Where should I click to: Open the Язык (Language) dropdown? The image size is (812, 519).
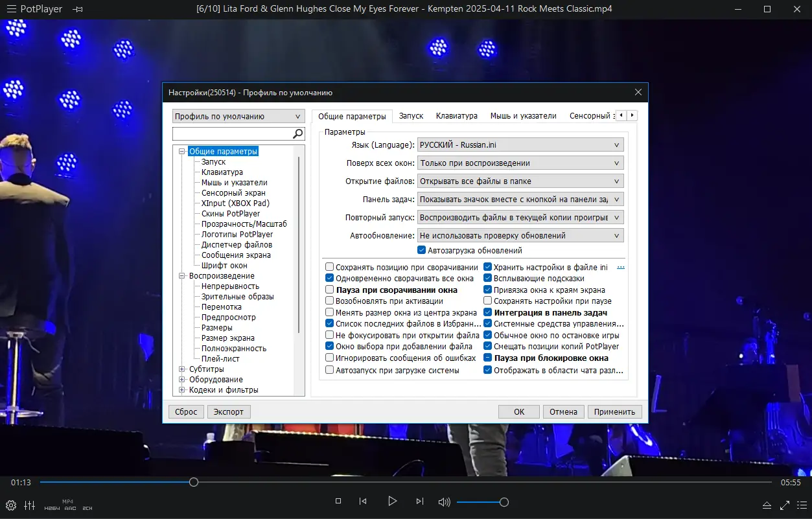click(x=616, y=144)
